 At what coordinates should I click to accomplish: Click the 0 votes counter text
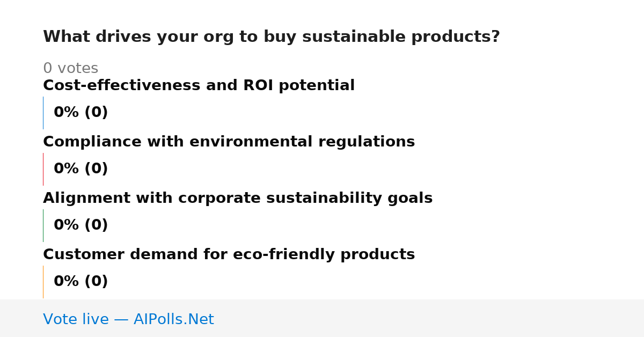(x=70, y=69)
